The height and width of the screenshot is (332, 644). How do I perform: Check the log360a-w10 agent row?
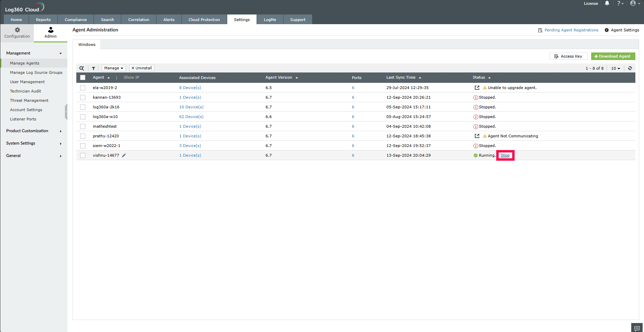83,117
